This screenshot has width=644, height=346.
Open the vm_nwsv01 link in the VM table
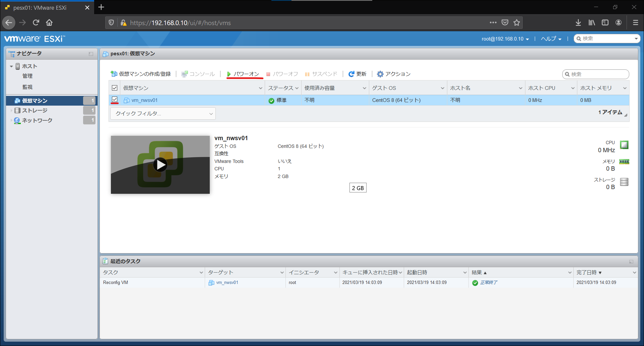[144, 100]
